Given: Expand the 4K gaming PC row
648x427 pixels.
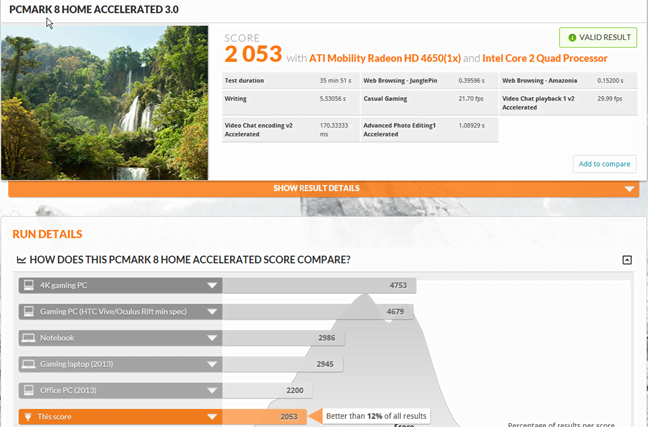Looking at the screenshot, I should pos(212,286).
